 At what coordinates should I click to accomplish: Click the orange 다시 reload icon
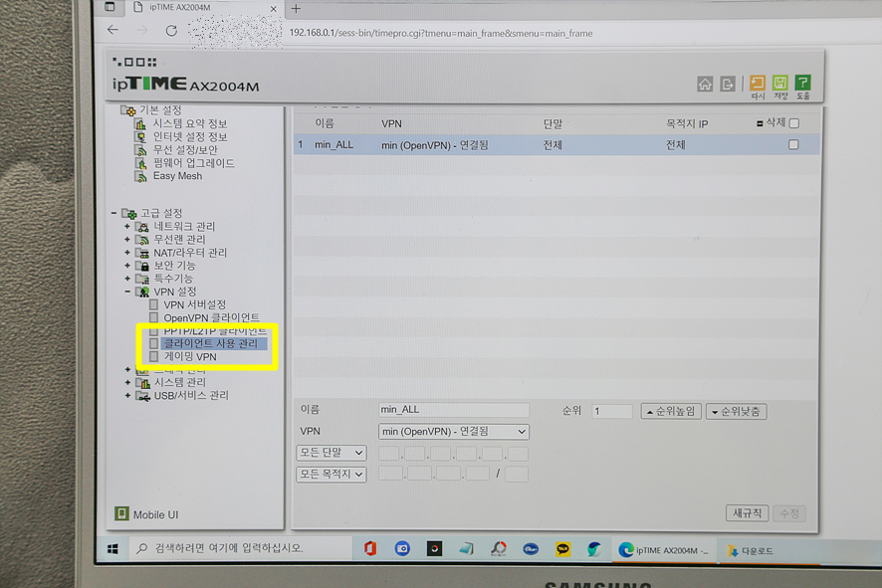pos(758,83)
